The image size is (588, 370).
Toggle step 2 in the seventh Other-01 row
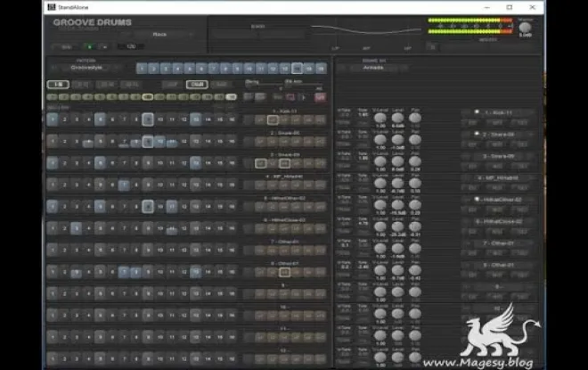pyautogui.click(x=64, y=250)
